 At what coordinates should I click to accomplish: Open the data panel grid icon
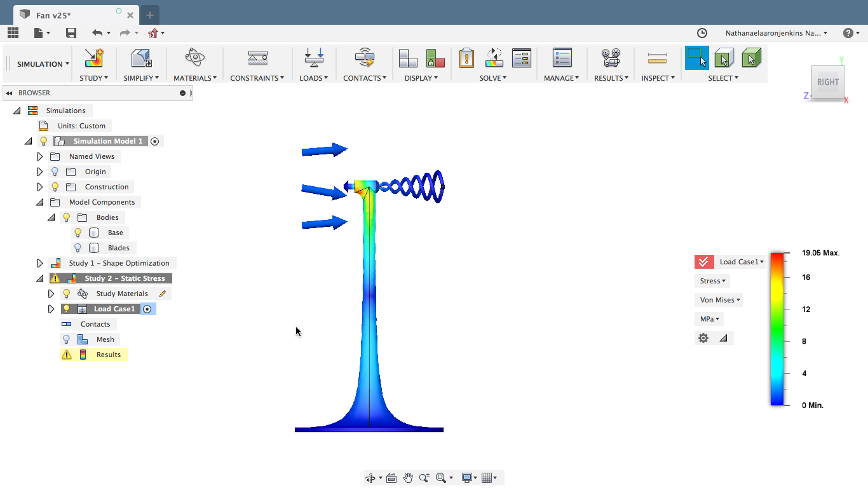point(13,33)
